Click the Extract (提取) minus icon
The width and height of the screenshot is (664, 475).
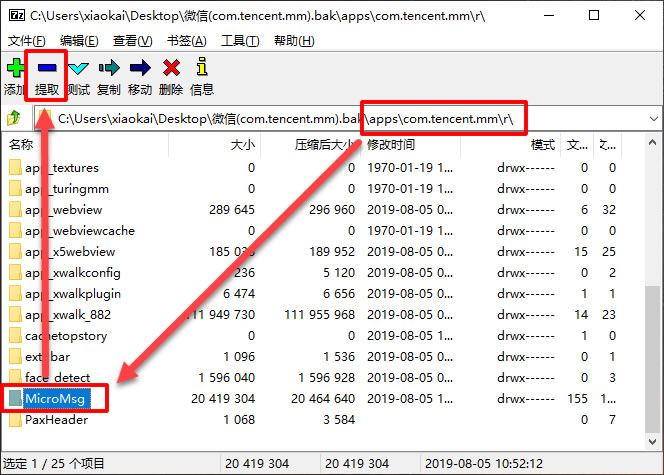click(47, 69)
